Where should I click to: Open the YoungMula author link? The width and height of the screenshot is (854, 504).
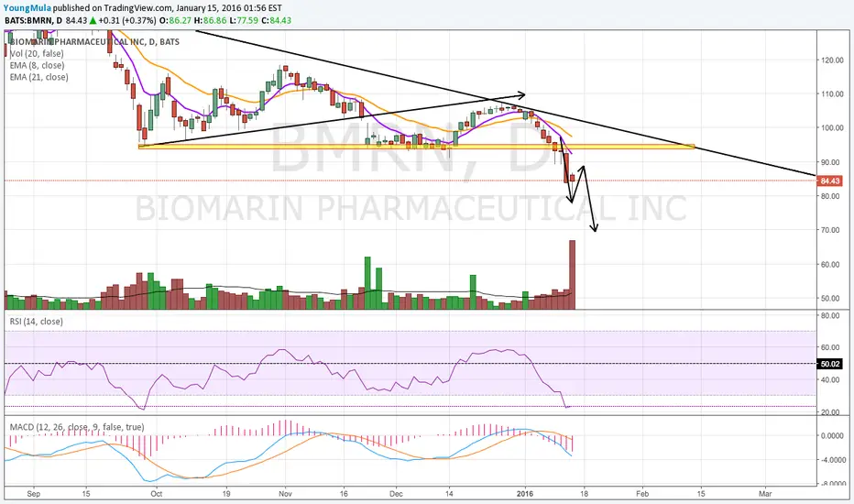point(27,8)
